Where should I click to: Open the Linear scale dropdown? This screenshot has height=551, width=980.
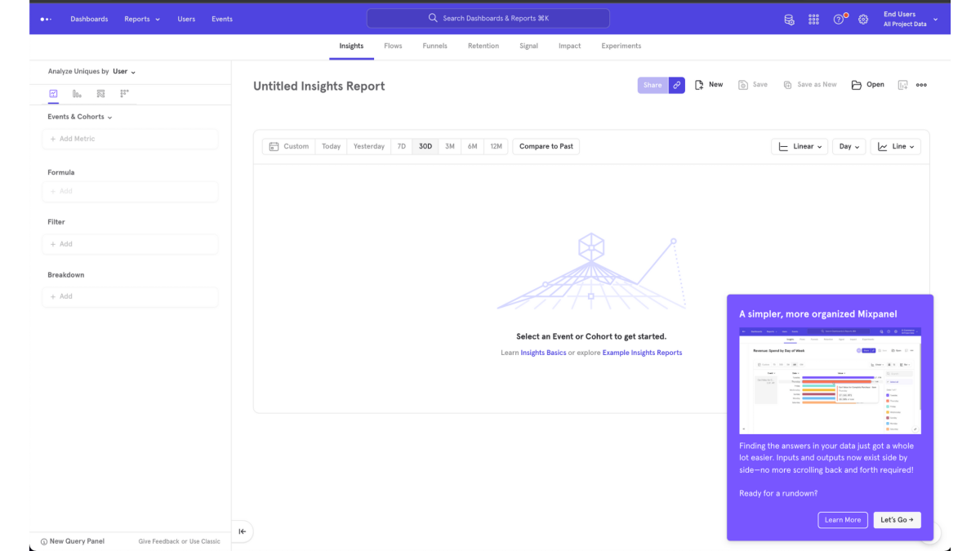[800, 146]
